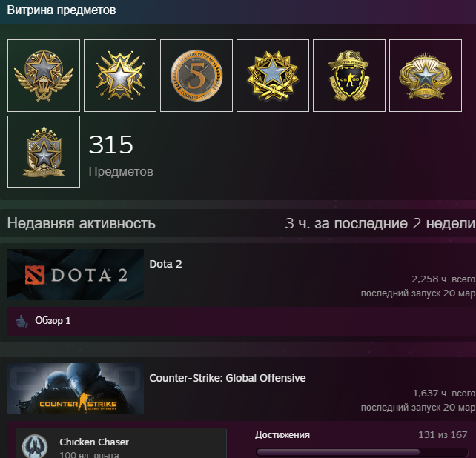Open the Обзор 1 review link

click(x=53, y=320)
